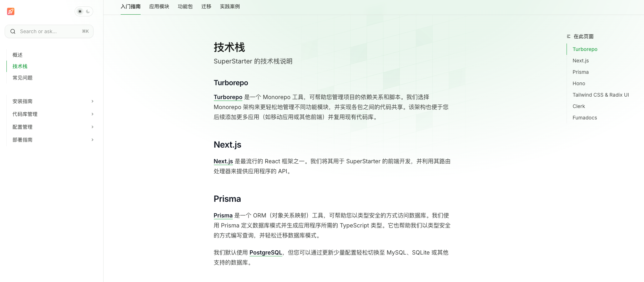Jump to Fumadocs in page outline
The width and height of the screenshot is (644, 282).
pyautogui.click(x=585, y=118)
